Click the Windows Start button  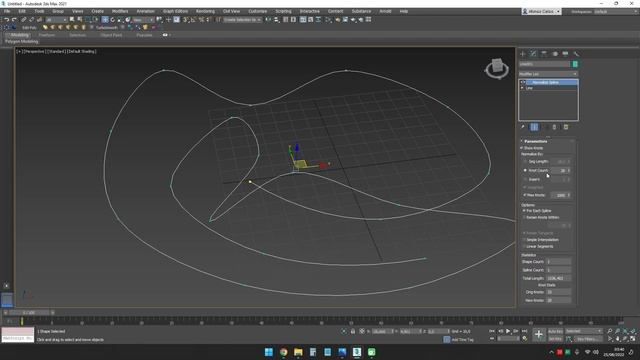tap(269, 352)
